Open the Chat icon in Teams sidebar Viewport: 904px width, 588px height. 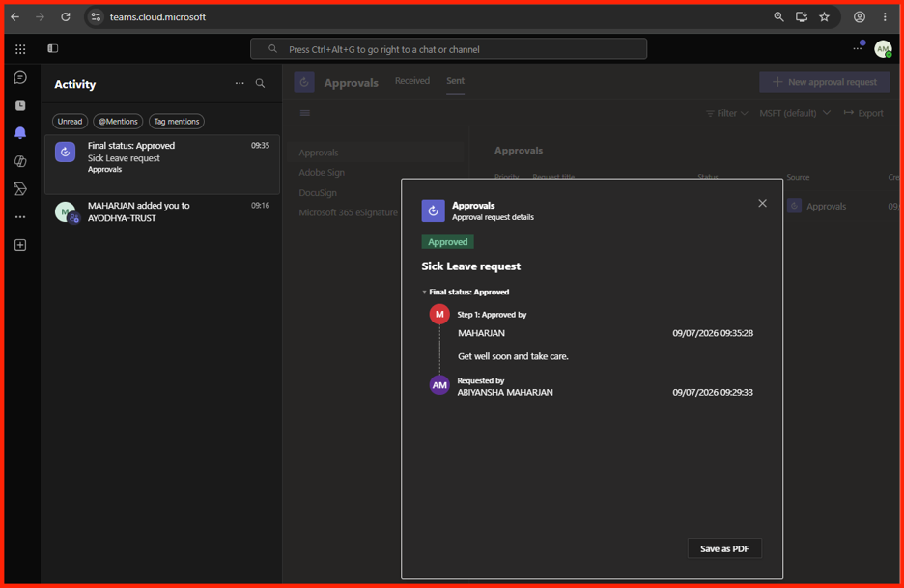(x=20, y=77)
